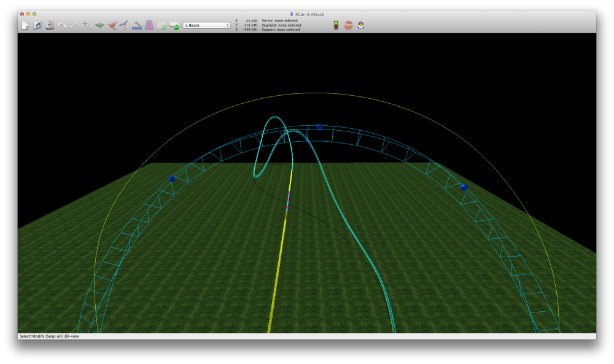
Task: Redo the last undone action
Action: [74, 25]
